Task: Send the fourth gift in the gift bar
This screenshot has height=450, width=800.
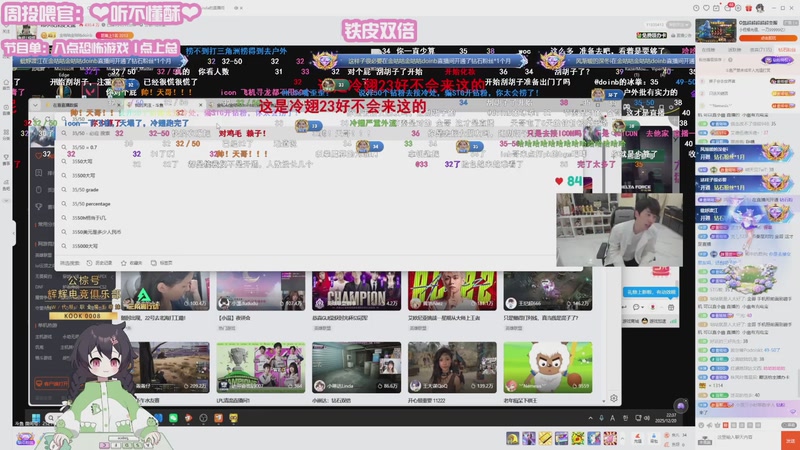Action: click(x=561, y=438)
